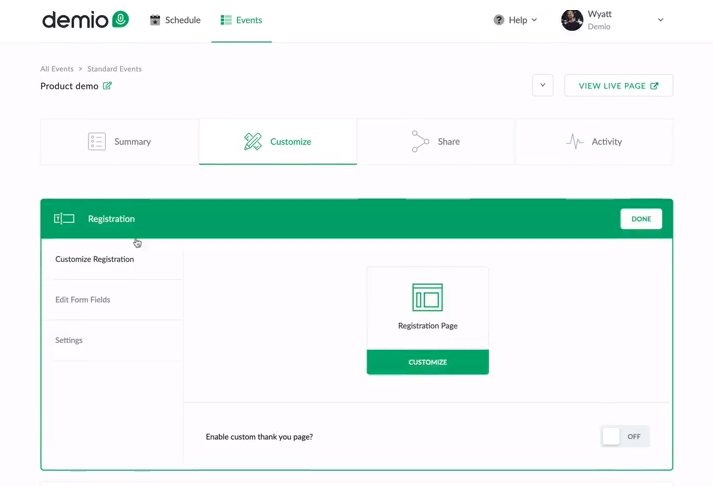Click Wyatt's profile avatar
The image size is (713, 486).
click(x=572, y=20)
